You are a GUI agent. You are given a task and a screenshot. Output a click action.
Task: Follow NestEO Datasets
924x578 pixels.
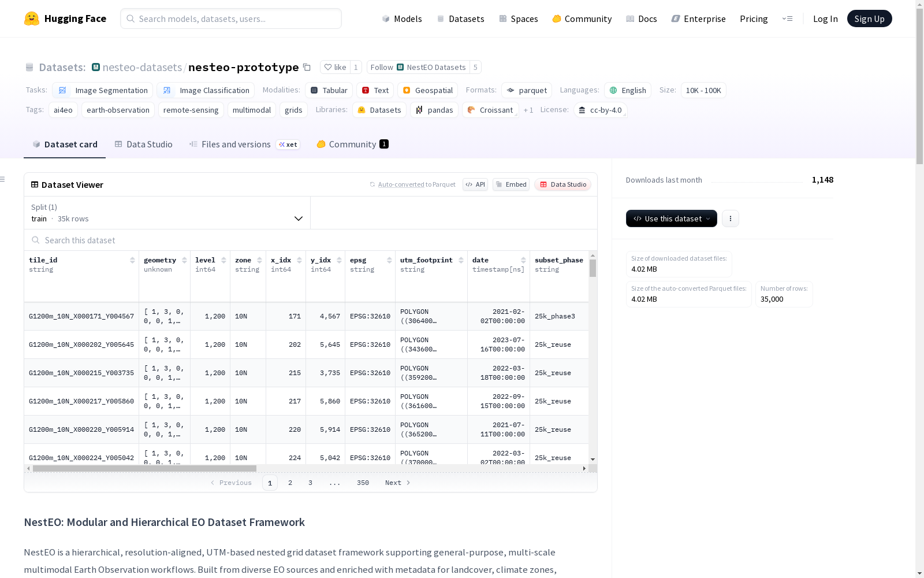(x=418, y=68)
